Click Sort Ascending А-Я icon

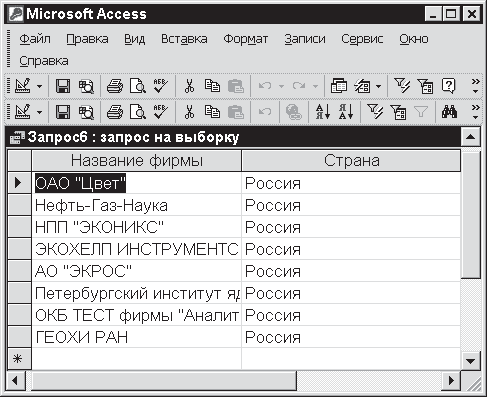click(323, 112)
